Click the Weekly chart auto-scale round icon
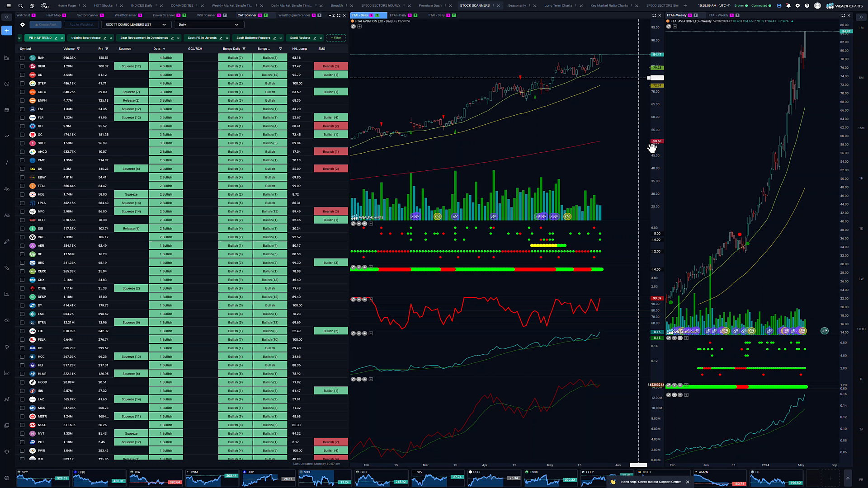 pos(825,331)
